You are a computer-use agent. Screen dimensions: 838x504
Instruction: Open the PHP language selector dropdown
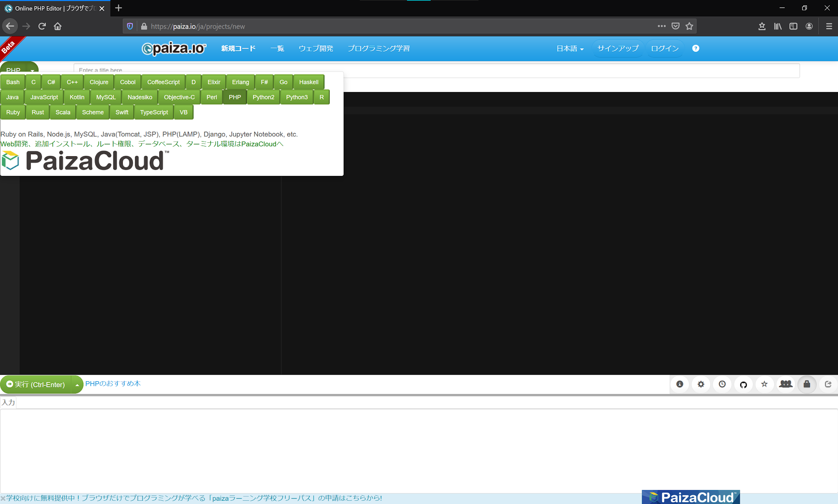(x=19, y=70)
